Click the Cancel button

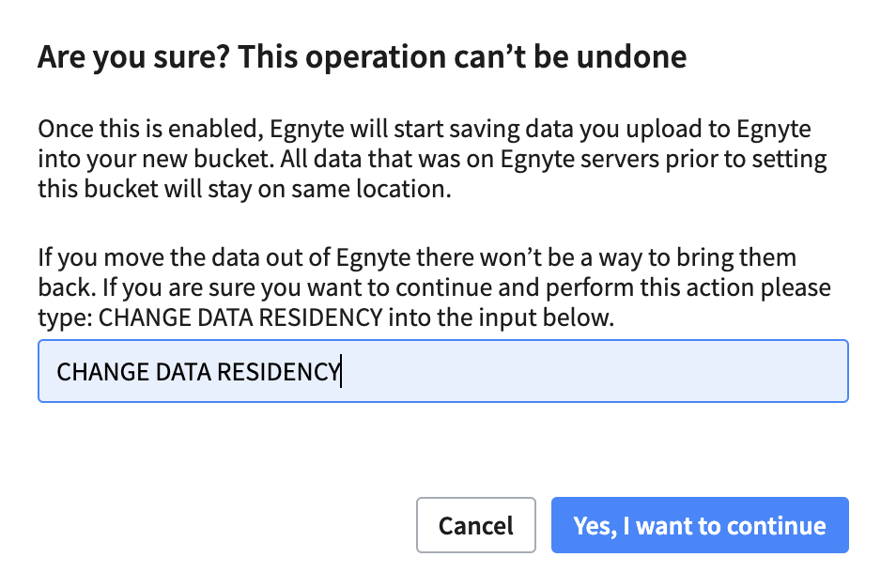475,525
